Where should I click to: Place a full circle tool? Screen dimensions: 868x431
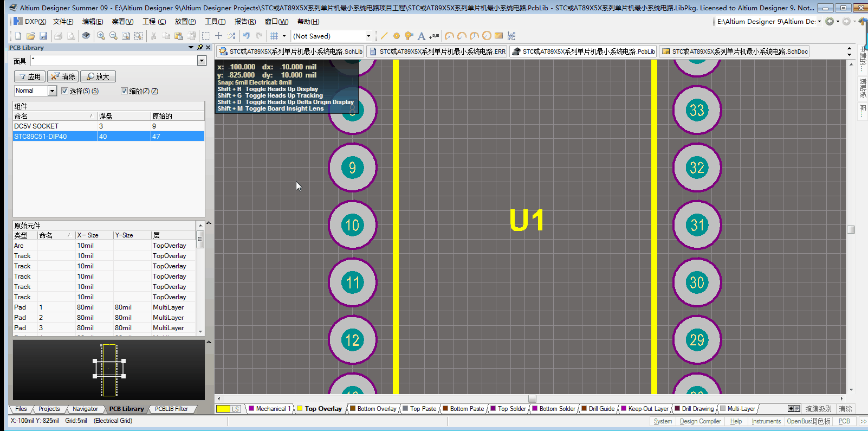pos(487,36)
